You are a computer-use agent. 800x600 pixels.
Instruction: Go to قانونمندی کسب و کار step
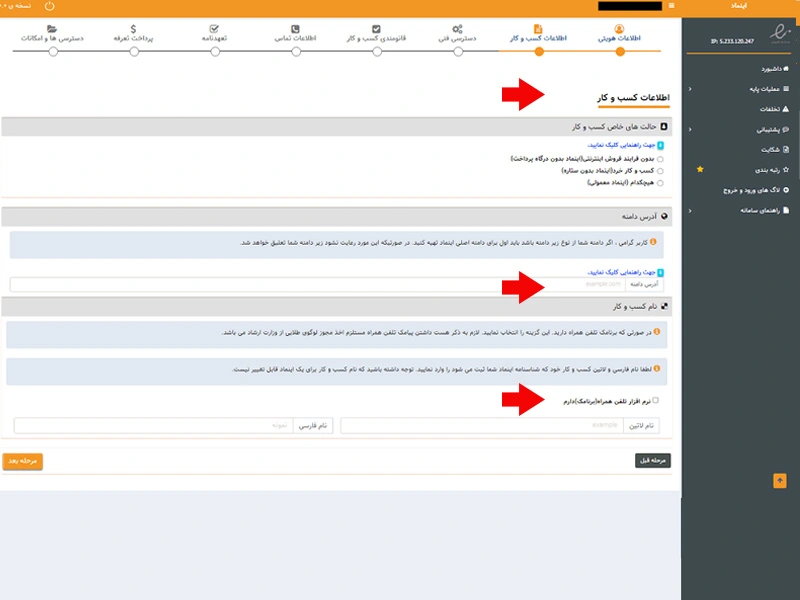click(x=377, y=38)
